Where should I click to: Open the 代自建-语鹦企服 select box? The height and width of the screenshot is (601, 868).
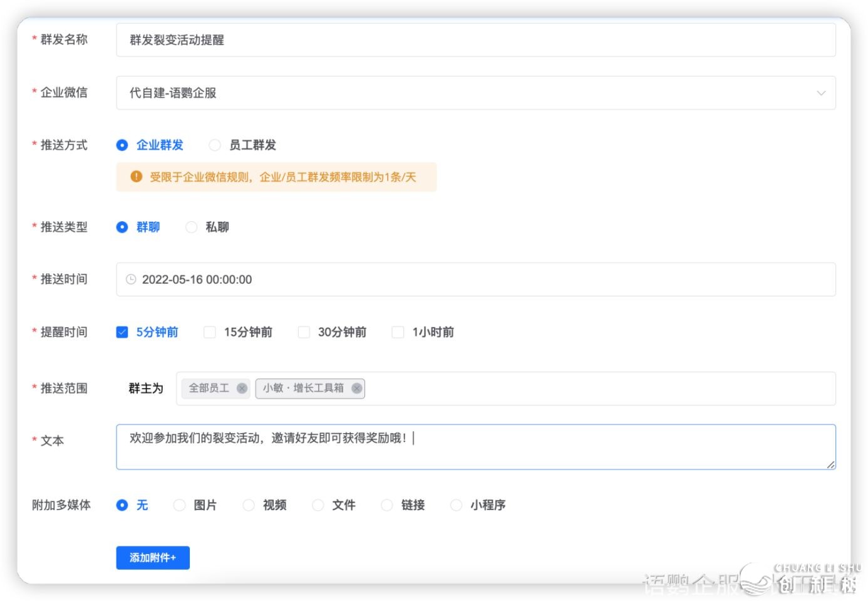(x=476, y=93)
